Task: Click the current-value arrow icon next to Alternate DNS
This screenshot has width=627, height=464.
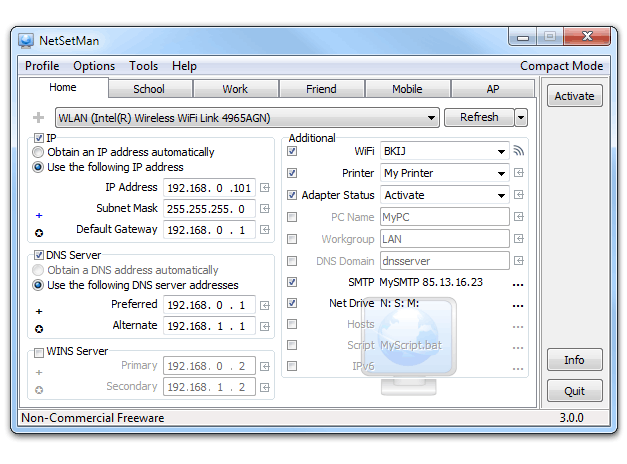Action: click(x=265, y=326)
